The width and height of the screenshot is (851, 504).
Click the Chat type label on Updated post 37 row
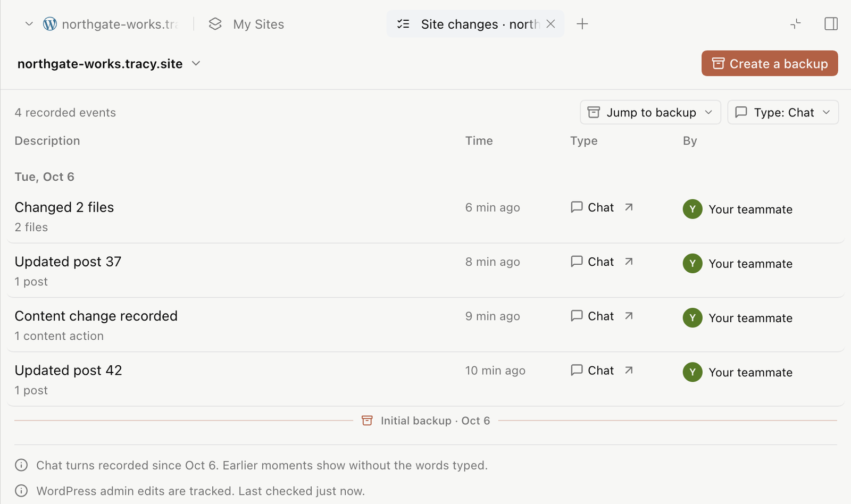click(601, 262)
